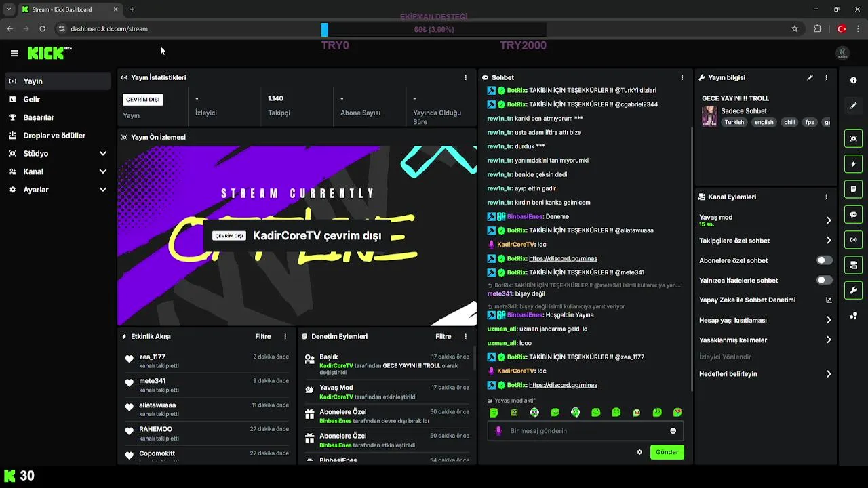Bookmark this page with the star icon
868x488 pixels.
coord(795,28)
